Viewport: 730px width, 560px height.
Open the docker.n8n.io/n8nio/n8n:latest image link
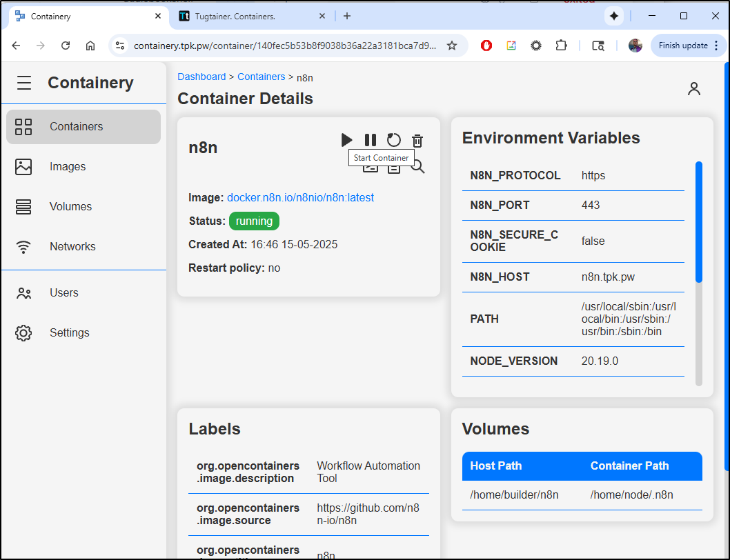click(x=300, y=197)
